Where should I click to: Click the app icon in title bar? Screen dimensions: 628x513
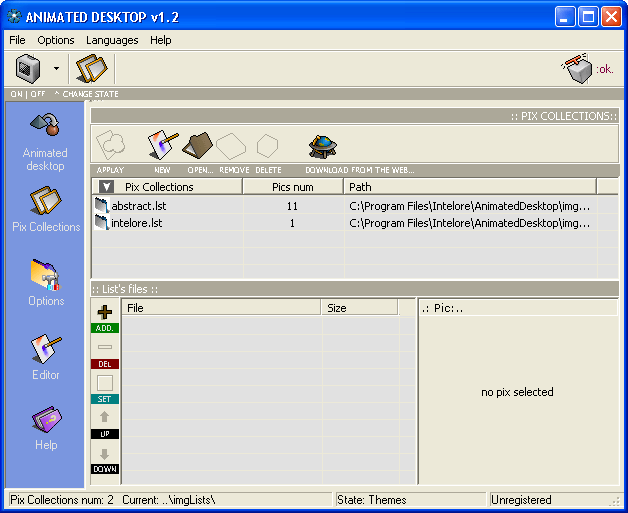click(14, 16)
